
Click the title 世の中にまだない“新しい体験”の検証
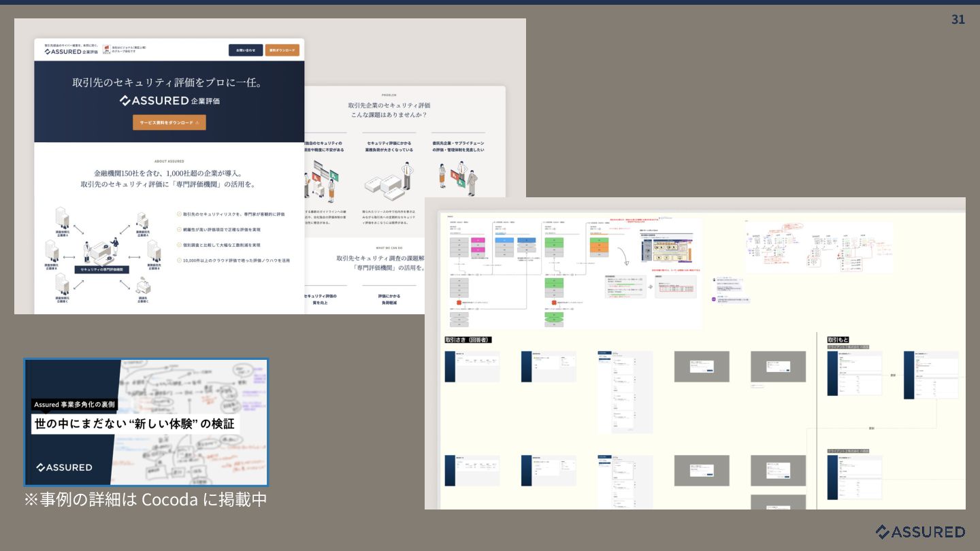[135, 424]
